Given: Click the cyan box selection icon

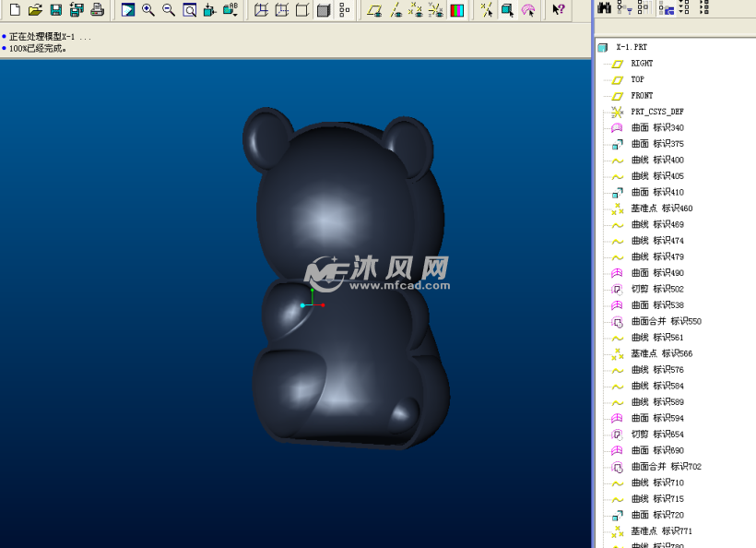Looking at the screenshot, I should tap(508, 9).
